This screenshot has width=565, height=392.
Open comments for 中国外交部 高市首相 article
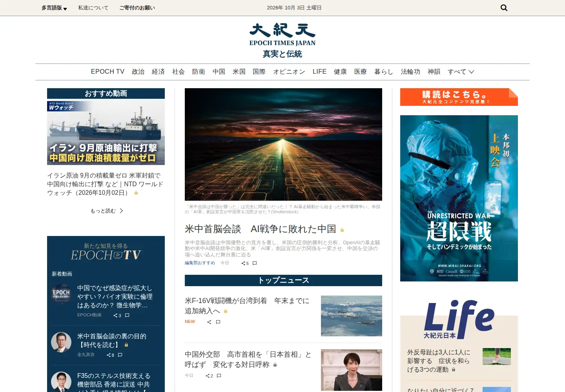219,376
